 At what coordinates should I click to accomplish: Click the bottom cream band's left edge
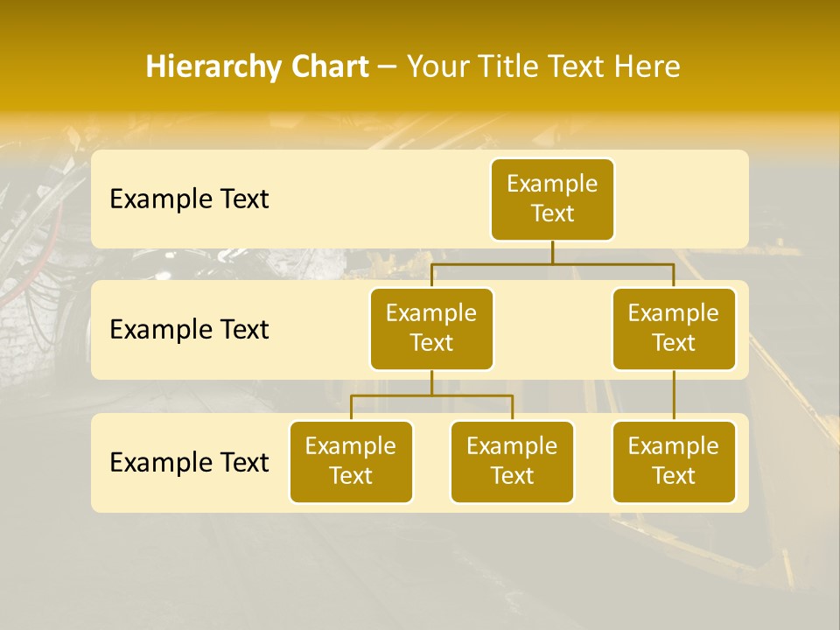[98, 462]
